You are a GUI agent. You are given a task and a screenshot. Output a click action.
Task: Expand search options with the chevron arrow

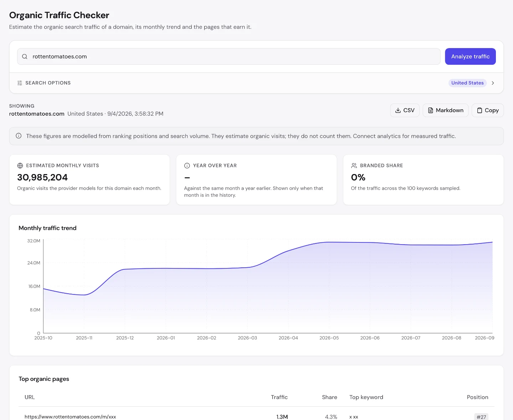(493, 83)
